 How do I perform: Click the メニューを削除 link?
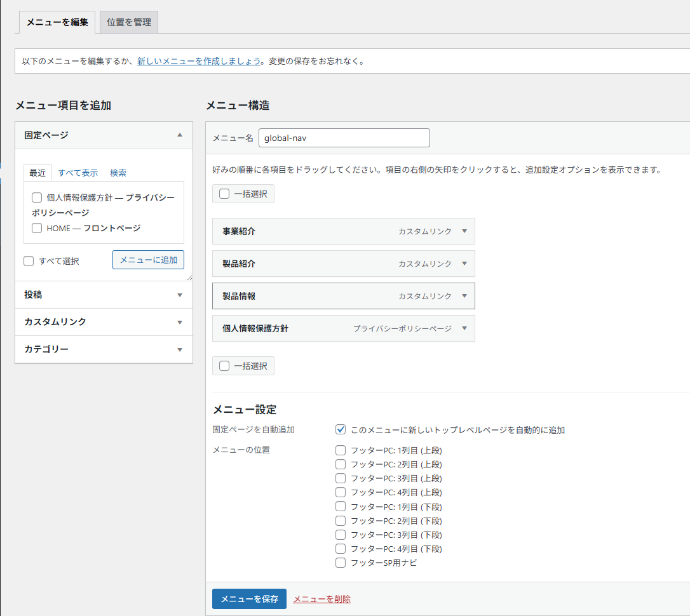coord(321,599)
